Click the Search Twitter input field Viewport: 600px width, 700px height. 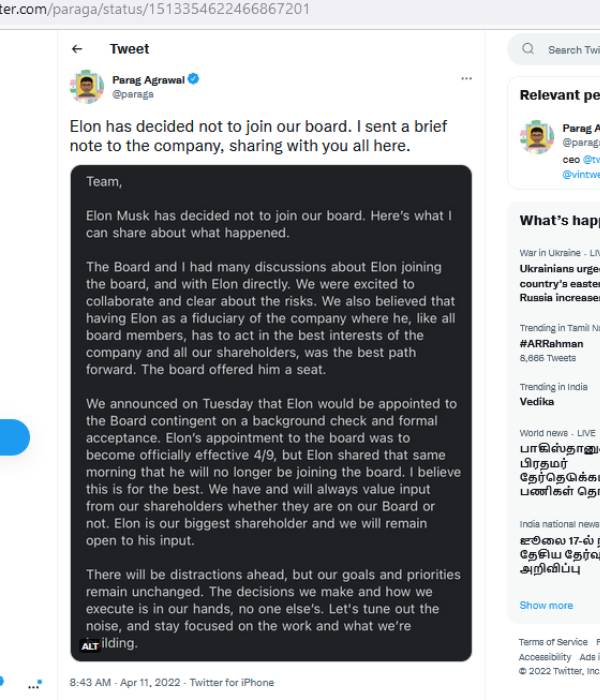click(572, 49)
